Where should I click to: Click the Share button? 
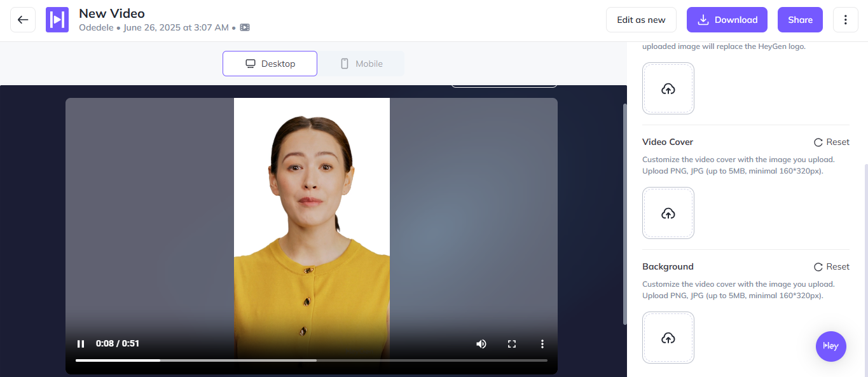(800, 20)
